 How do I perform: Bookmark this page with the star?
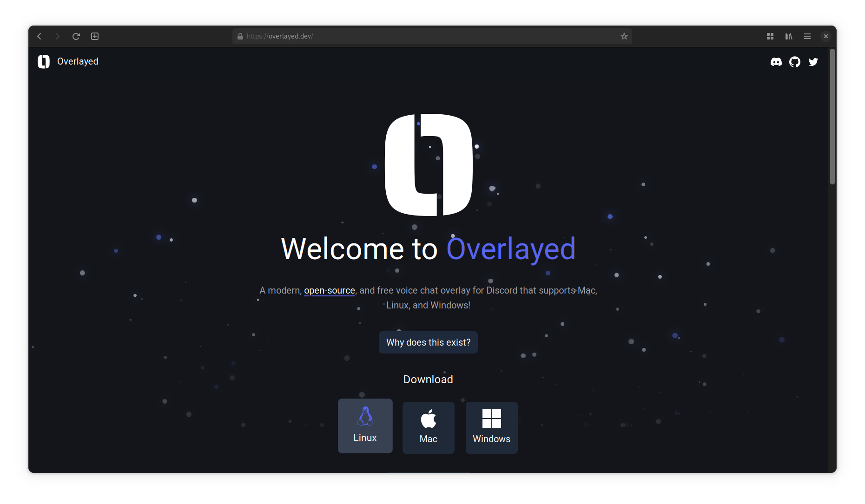click(x=624, y=36)
